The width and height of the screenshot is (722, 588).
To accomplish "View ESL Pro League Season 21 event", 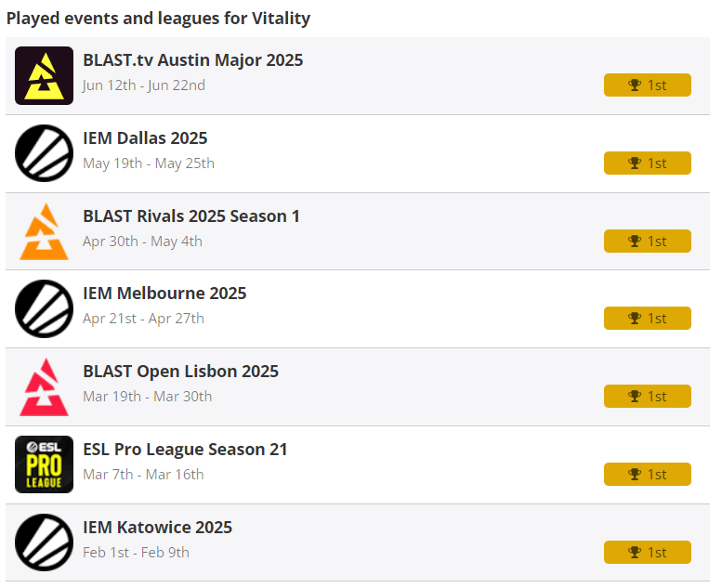I will pos(185,450).
